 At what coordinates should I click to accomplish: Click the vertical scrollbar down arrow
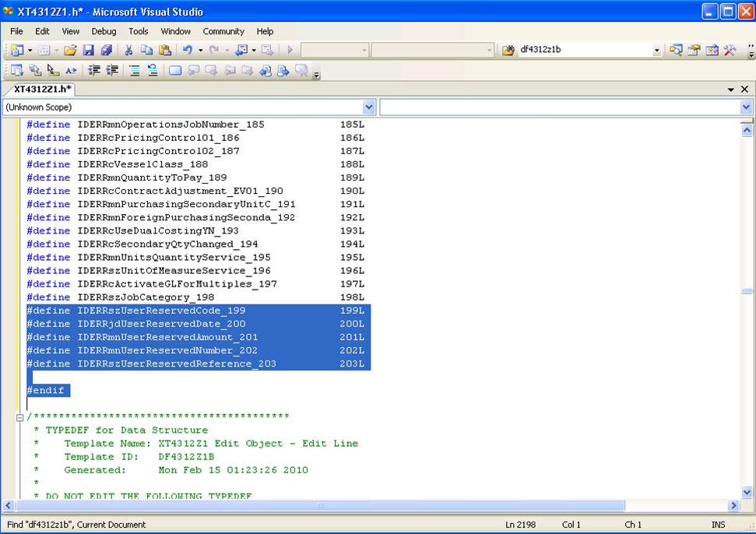point(747,492)
